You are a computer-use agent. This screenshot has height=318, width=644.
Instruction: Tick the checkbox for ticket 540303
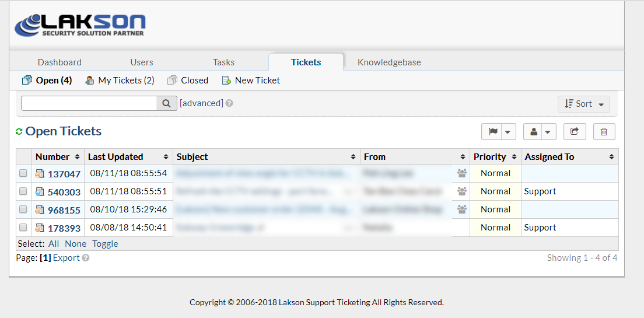tap(23, 191)
